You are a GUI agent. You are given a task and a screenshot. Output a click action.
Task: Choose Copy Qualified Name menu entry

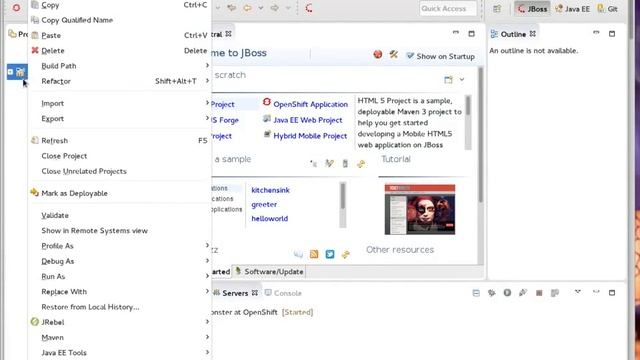tap(119, 20)
